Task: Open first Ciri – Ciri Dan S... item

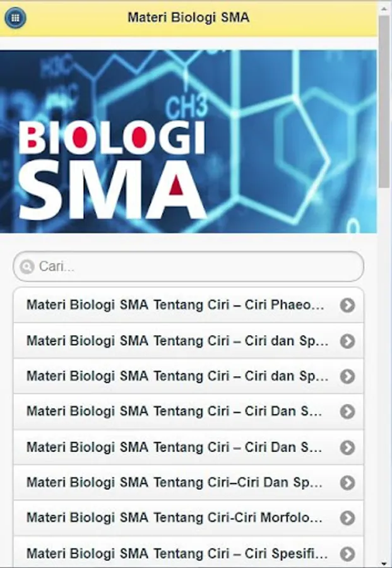Action: pos(188,411)
